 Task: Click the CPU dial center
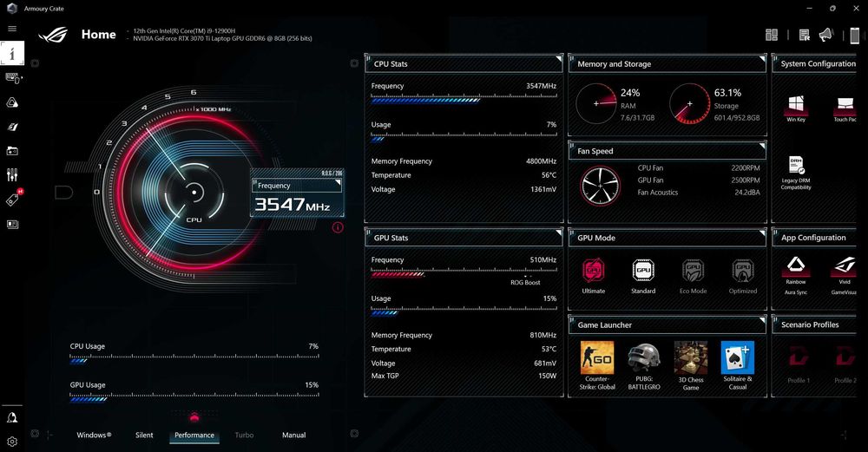194,193
